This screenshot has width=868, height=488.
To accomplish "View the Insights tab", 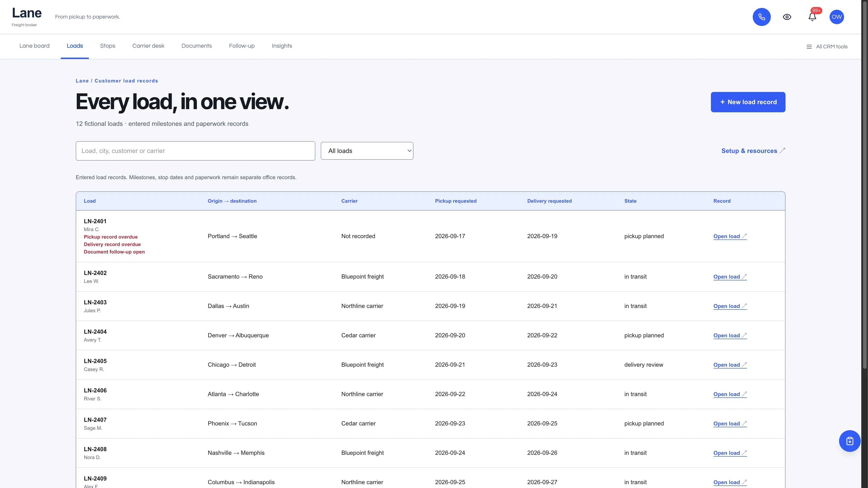I will point(282,46).
